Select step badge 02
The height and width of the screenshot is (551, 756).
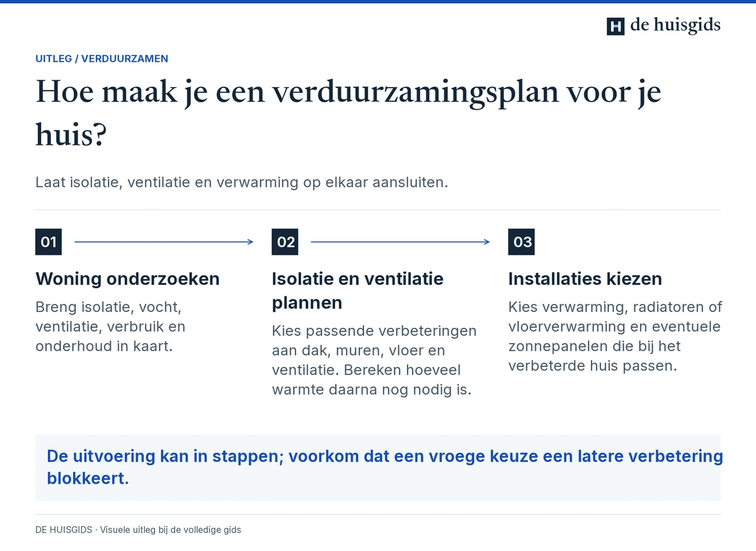(285, 242)
